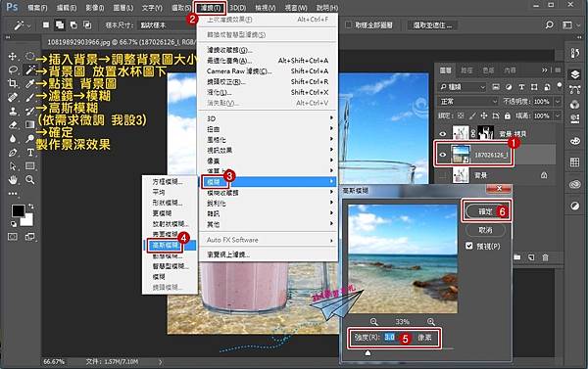Select the Lasso tool
Image resolution: width=588 pixels, height=369 pixels.
pos(13,69)
